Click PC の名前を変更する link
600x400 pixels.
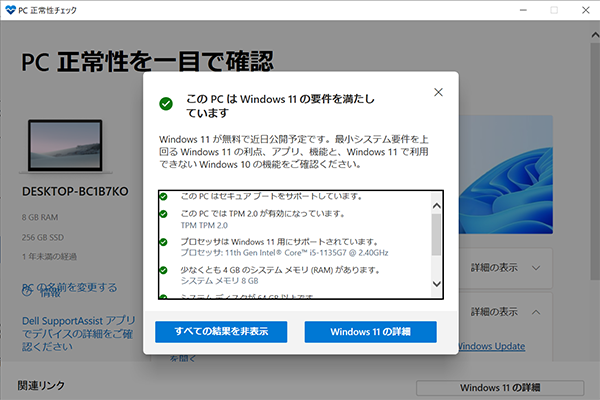(x=69, y=287)
